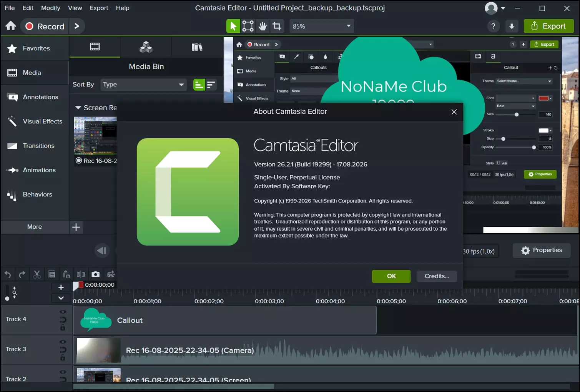Collapse the Screen Recordings group triangle
The width and height of the screenshot is (580, 392).
point(78,108)
